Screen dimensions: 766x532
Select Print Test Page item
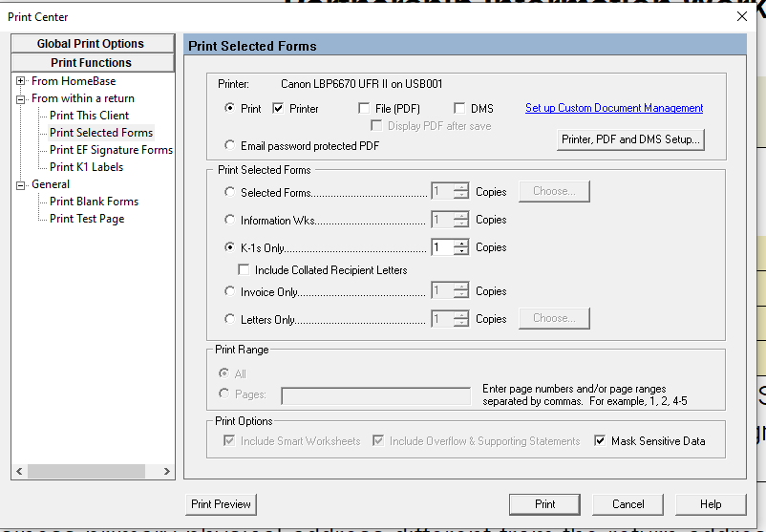(x=87, y=219)
